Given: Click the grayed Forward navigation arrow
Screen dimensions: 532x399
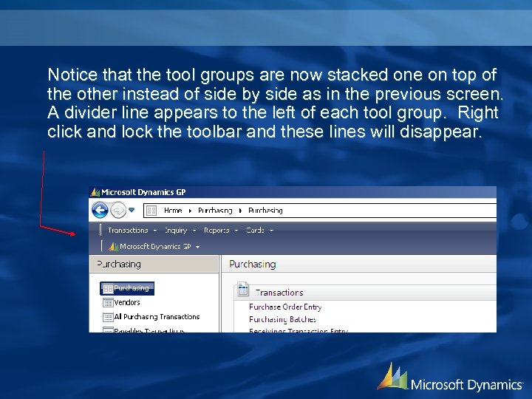Looking at the screenshot, I should tap(118, 210).
